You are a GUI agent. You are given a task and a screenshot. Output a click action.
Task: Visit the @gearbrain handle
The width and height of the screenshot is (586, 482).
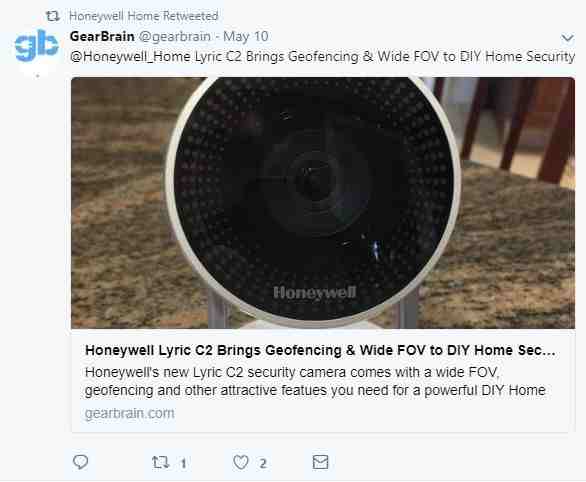point(175,37)
